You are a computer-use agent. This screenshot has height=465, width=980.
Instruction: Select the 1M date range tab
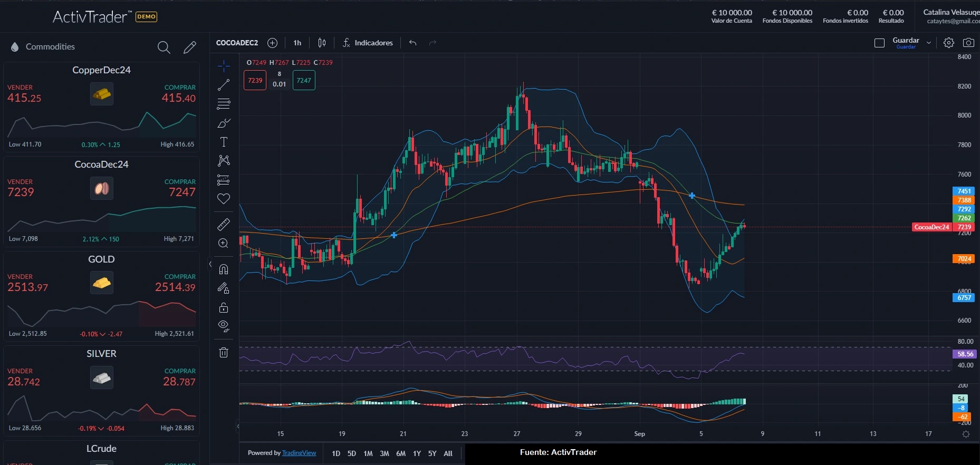pos(368,453)
